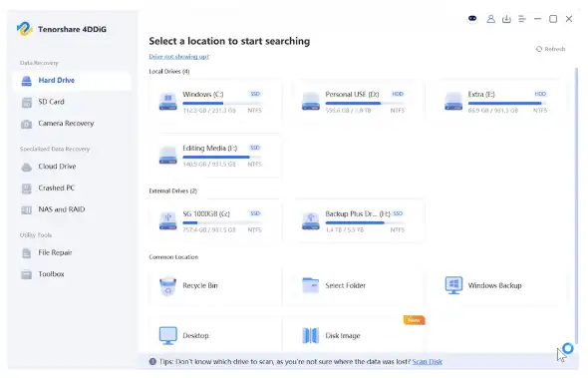Click the File Repair utility icon
588x378 pixels.
tap(26, 253)
